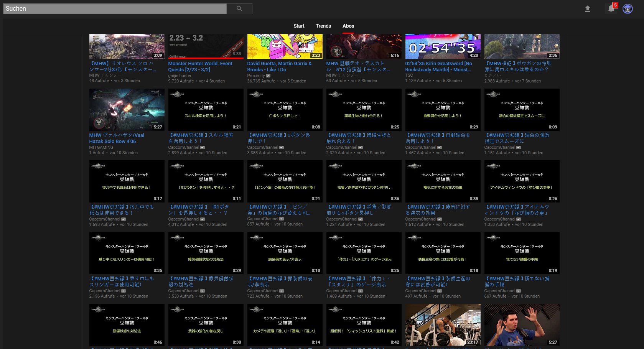644x349 pixels.
Task: Open the 0:21 スキル検索 thumbnail
Action: (206, 110)
